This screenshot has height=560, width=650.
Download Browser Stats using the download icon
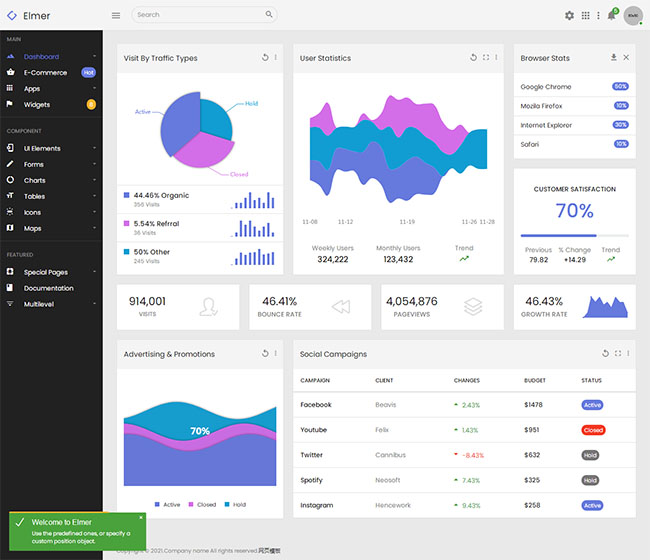coord(614,58)
